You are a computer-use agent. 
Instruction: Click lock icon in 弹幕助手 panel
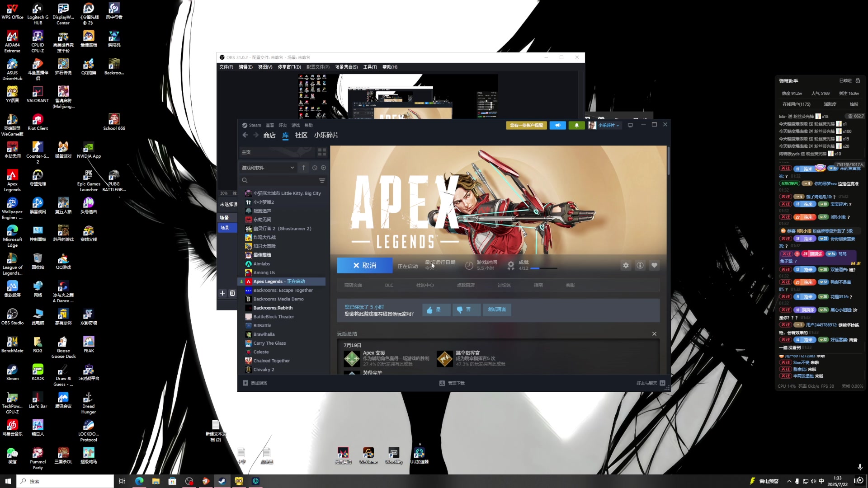click(x=858, y=80)
